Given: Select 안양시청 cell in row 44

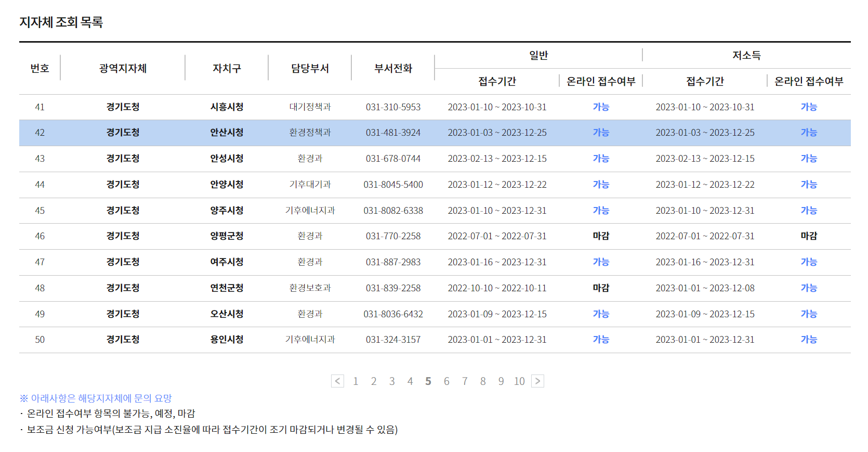Looking at the screenshot, I should [227, 185].
